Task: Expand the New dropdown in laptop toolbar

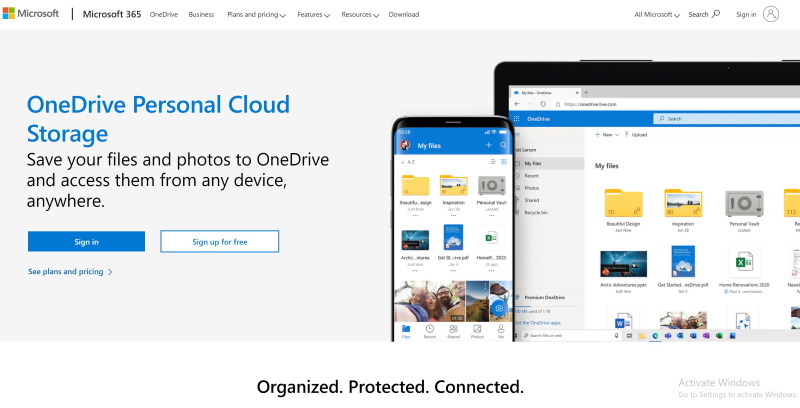Action: coord(607,135)
